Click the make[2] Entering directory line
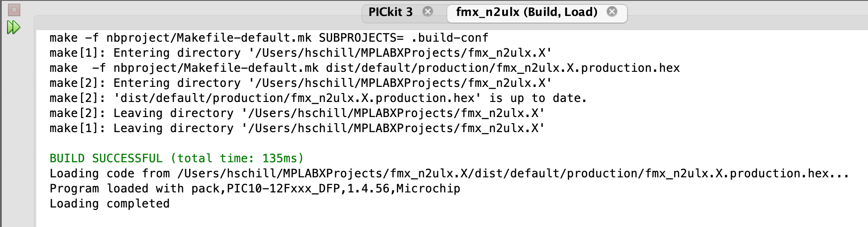This screenshot has width=868, height=227. [300, 83]
